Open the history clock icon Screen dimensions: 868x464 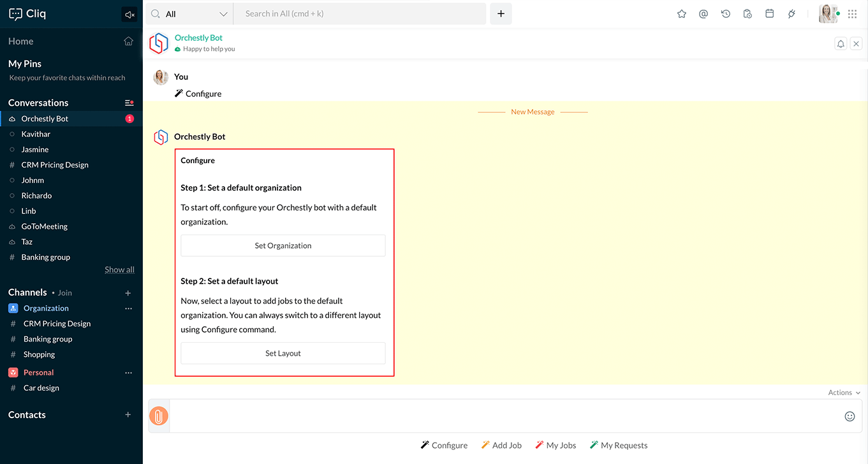click(726, 14)
